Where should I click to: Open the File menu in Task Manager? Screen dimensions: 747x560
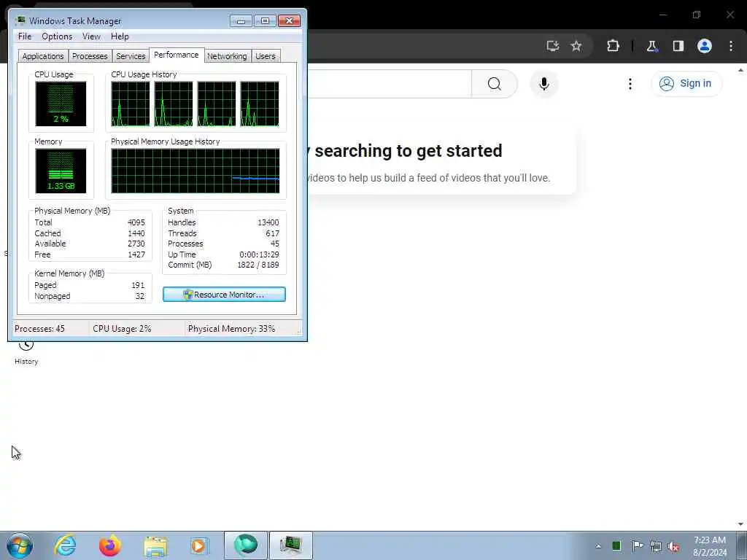(x=25, y=36)
